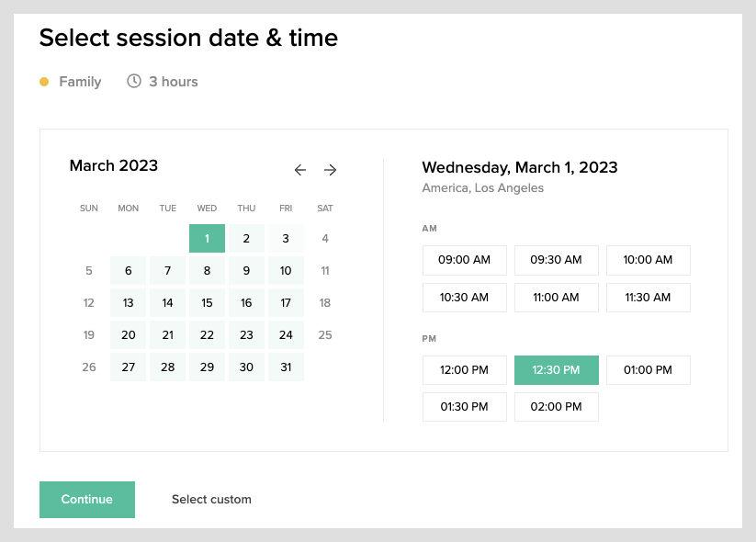Select the highlighted March 1 date
This screenshot has height=542, width=756.
click(x=207, y=238)
